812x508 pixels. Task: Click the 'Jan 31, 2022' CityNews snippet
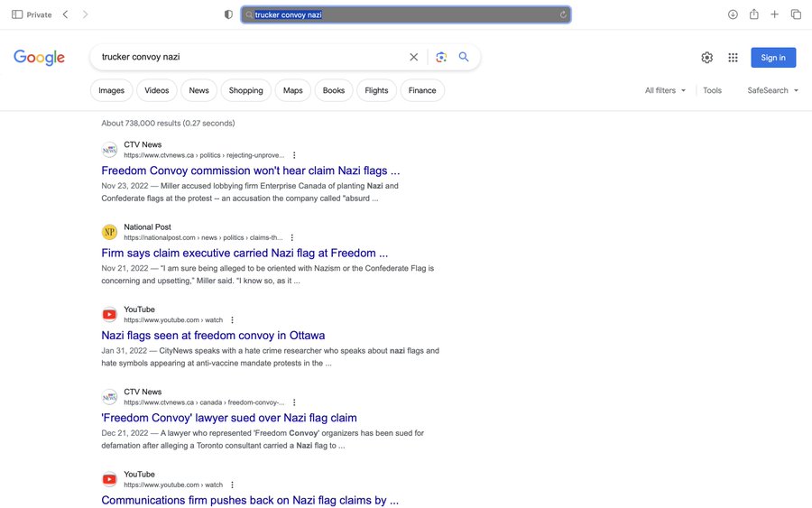[x=271, y=356]
